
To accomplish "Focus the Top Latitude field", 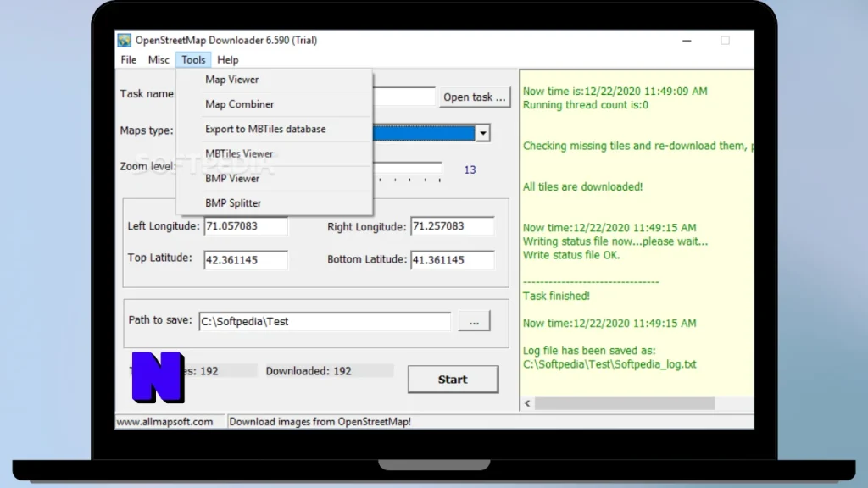I will pos(246,260).
